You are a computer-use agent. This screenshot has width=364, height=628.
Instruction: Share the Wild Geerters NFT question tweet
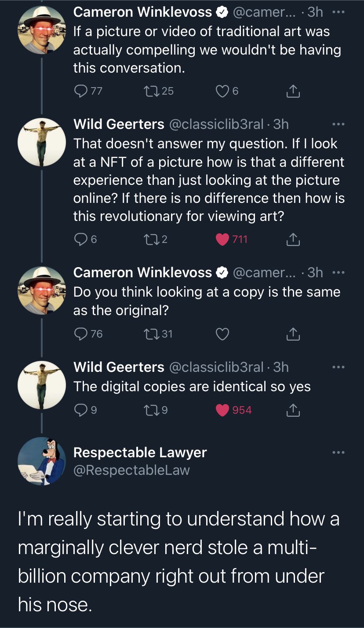point(293,239)
